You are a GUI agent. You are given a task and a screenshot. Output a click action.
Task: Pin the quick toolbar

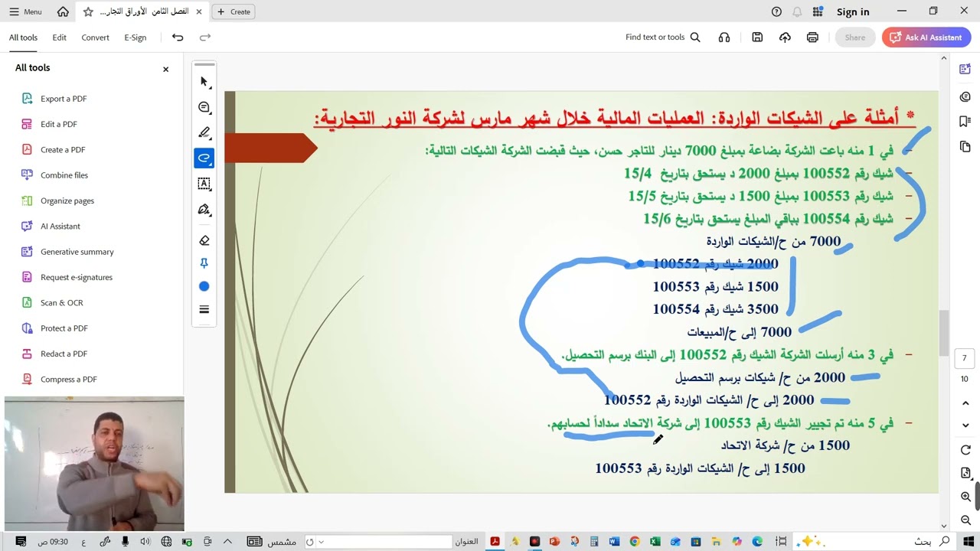pos(204,263)
